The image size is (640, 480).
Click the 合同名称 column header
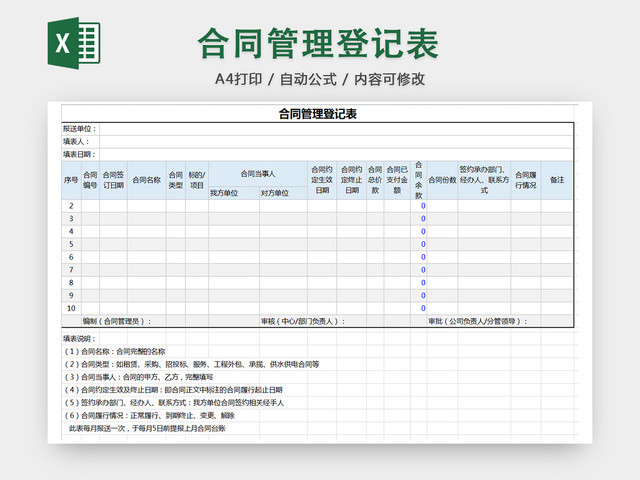(x=147, y=180)
